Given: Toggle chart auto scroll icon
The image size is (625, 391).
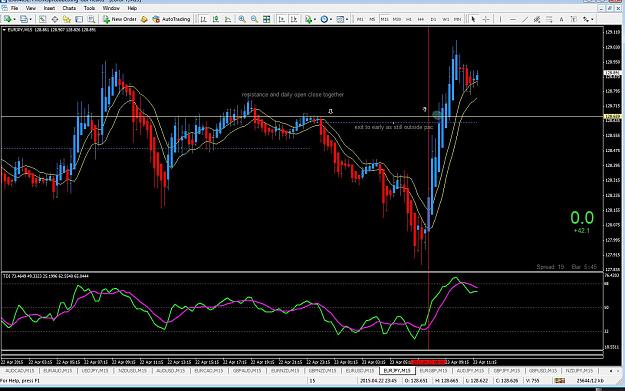Looking at the screenshot, I should click(281, 19).
